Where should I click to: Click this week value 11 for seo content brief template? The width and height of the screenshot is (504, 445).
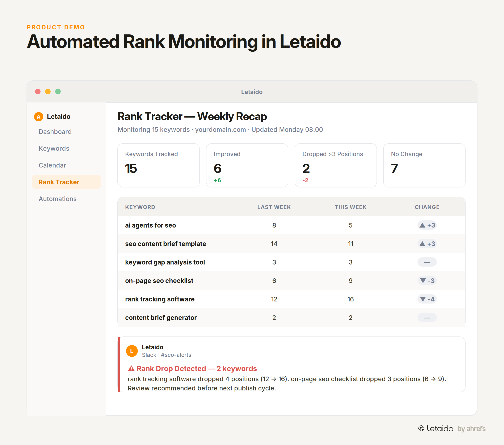[x=350, y=244]
